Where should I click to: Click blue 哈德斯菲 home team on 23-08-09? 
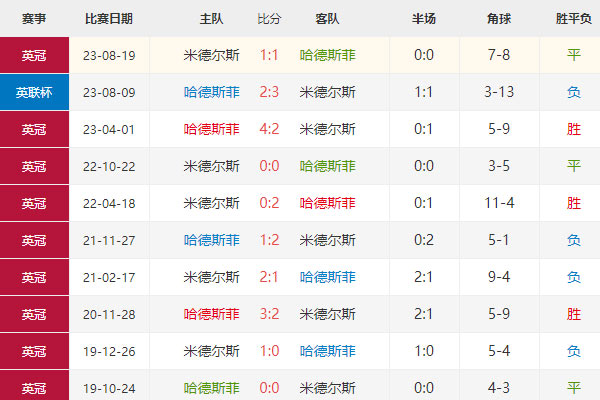212,92
